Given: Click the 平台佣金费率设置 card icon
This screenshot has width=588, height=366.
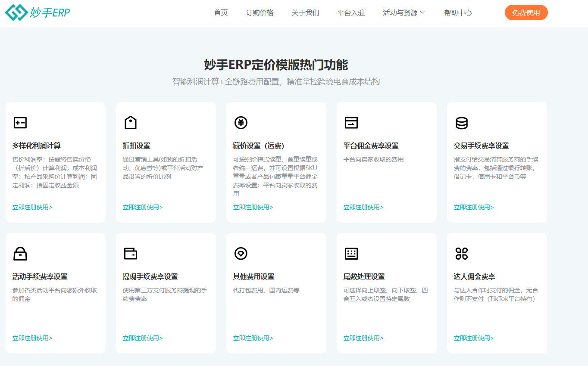Looking at the screenshot, I should coord(351,123).
